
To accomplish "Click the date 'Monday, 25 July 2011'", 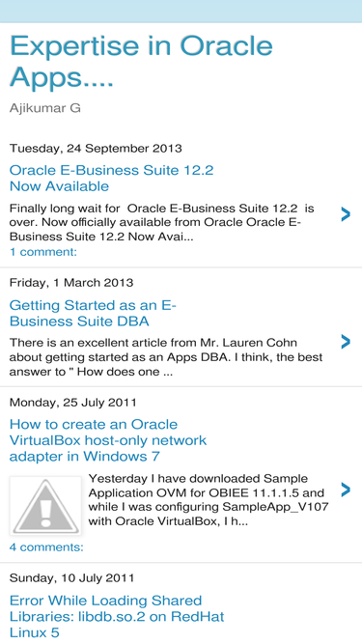I will click(73, 402).
